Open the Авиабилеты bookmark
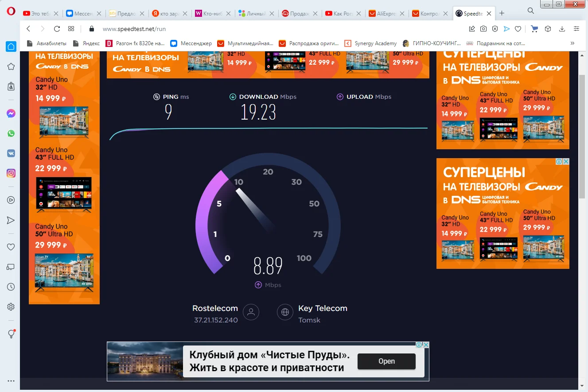 pyautogui.click(x=46, y=43)
